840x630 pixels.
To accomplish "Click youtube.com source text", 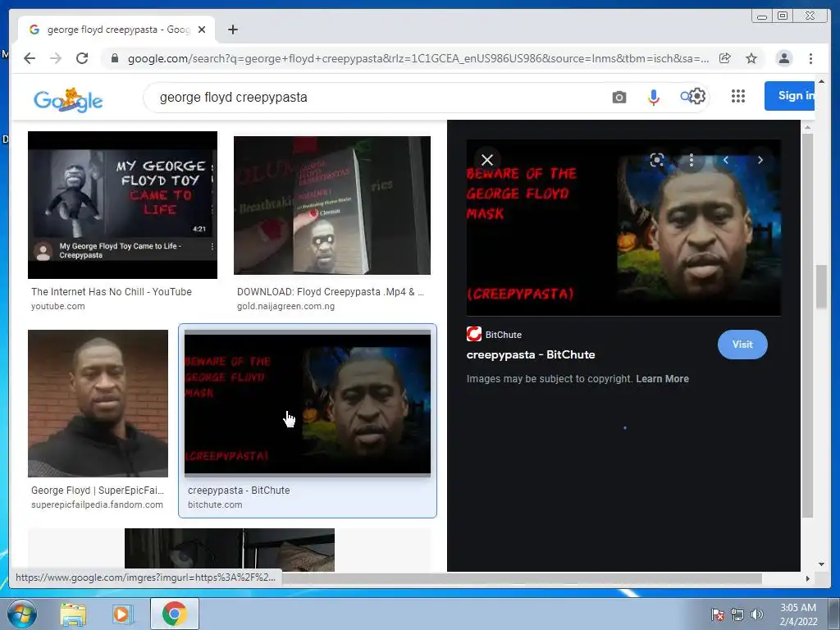I will coord(58,307).
